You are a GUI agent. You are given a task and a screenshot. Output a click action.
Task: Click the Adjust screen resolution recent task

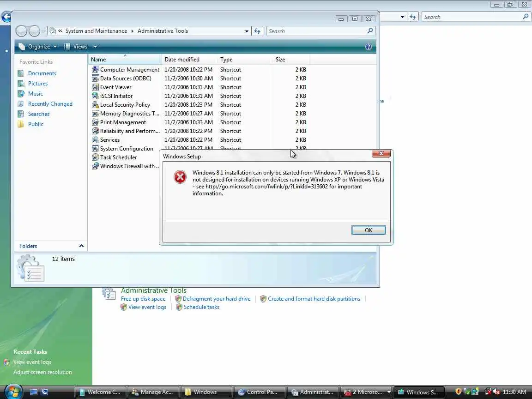(43, 372)
